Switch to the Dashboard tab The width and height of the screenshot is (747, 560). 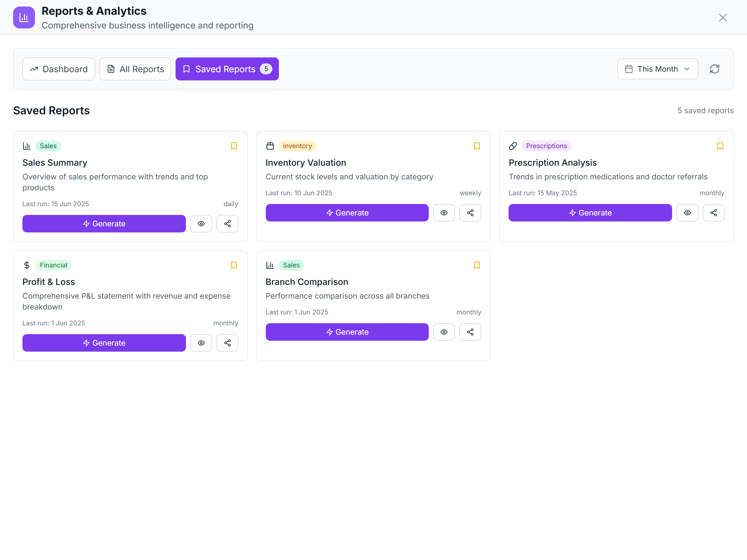click(x=59, y=69)
